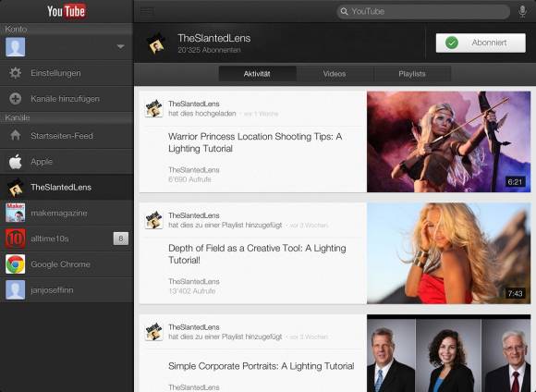Click the plus icon for Kanäle hinzufügen
The image size is (536, 392).
(15, 99)
